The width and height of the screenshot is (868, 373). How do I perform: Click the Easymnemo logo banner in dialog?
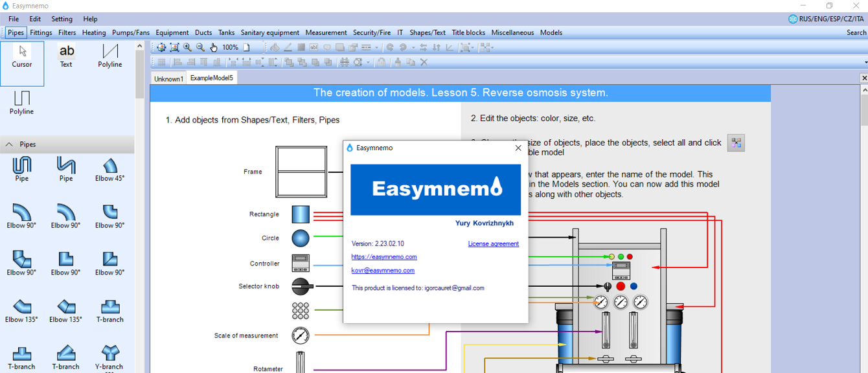click(x=435, y=190)
